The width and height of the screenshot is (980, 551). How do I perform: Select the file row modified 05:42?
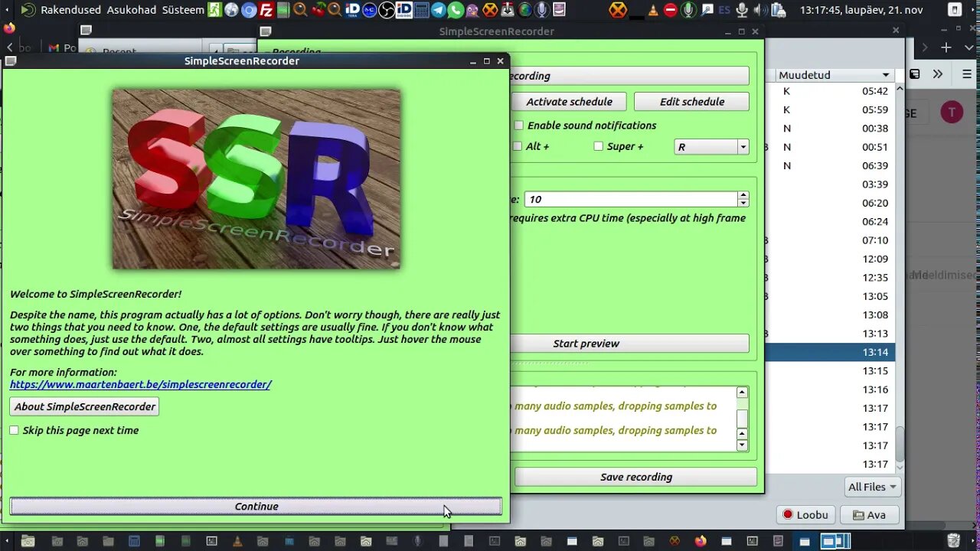831,91
